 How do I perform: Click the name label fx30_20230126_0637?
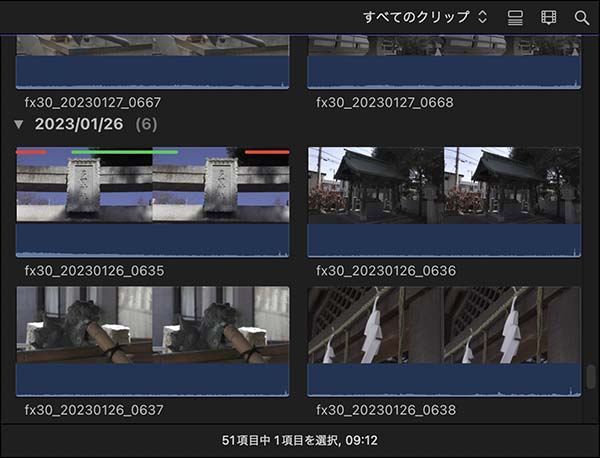(x=94, y=410)
